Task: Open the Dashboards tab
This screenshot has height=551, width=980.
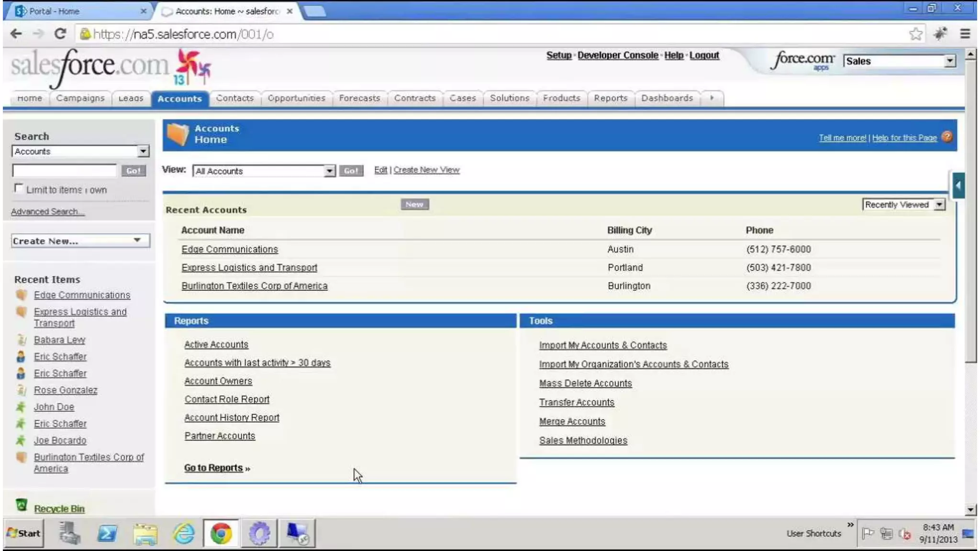Action: pos(667,98)
